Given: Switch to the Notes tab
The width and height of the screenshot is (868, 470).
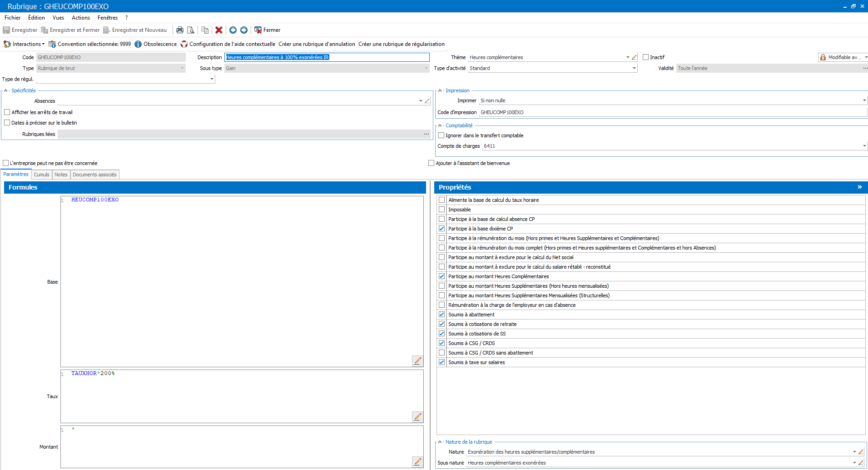Looking at the screenshot, I should (61, 175).
